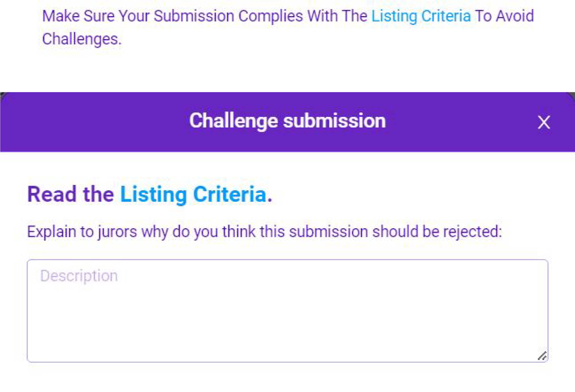Viewport: 575px width, 392px height.
Task: Click the word 'Challenges.' in the top notice
Action: [x=82, y=39]
